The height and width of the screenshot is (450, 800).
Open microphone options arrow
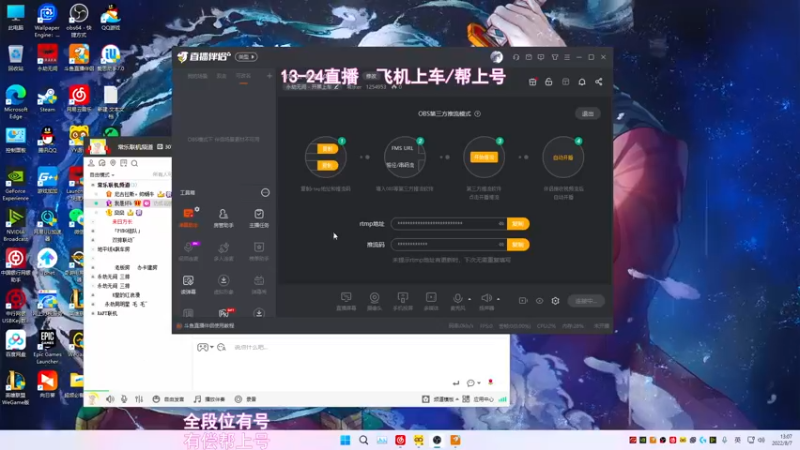[469, 299]
